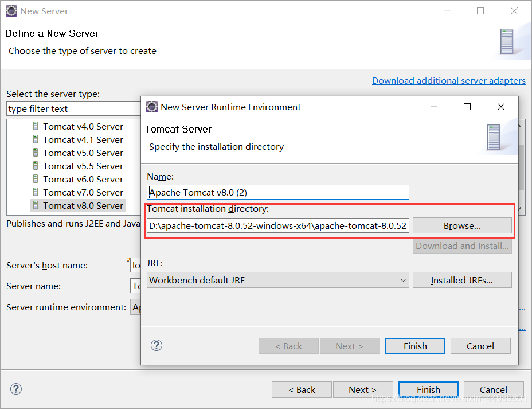Click the Tomcat v5.0 Server icon
Viewport: 532px width, 409px height.
pos(36,153)
